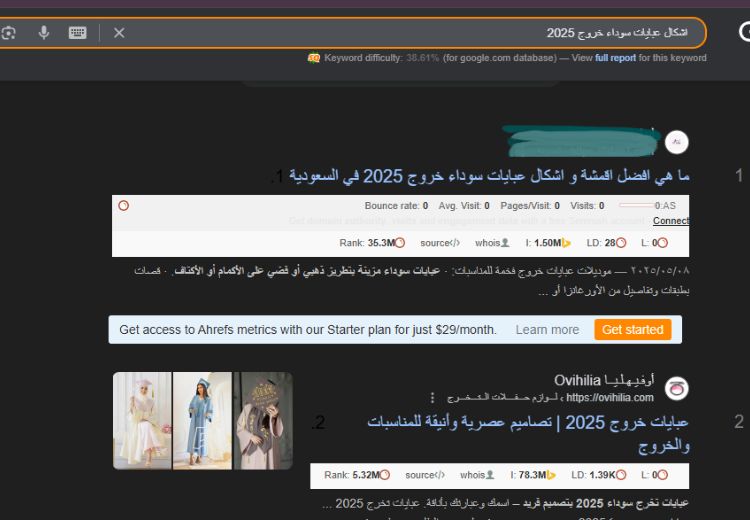Click the circle icon next to Rank 5.32M
750x520 pixels.
coord(385,475)
